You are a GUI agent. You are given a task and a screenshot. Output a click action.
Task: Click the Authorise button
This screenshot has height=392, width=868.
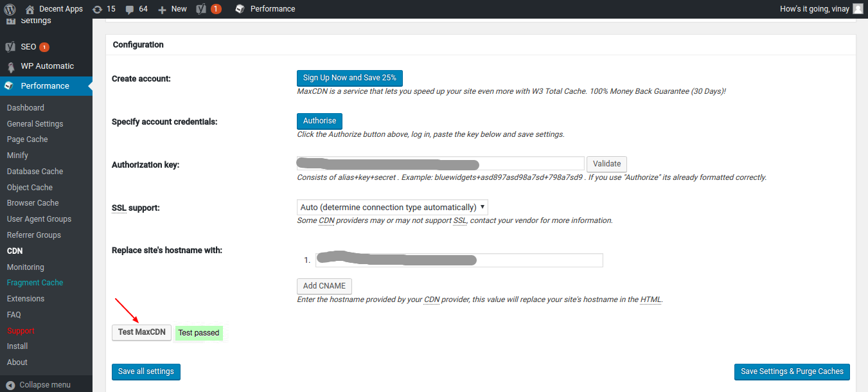coord(319,121)
